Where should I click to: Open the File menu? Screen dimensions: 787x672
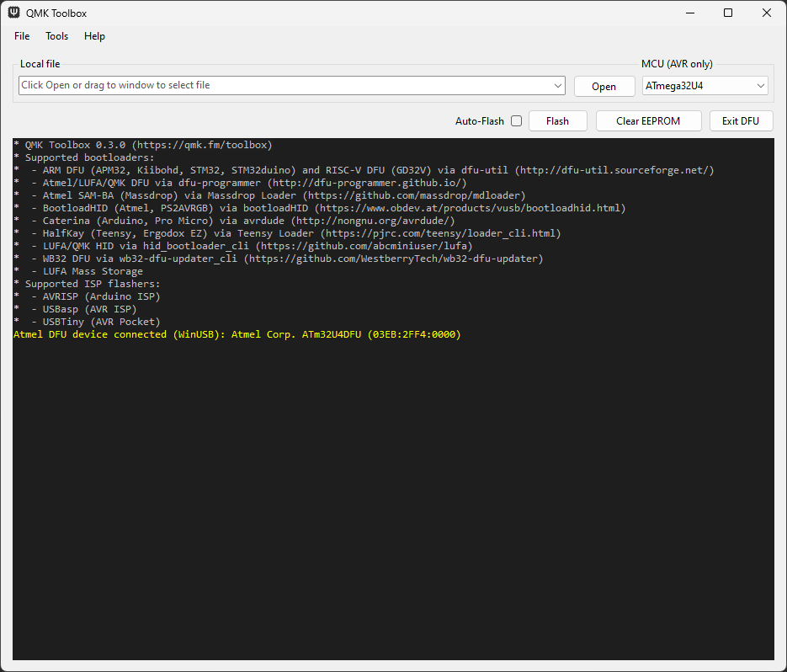coord(22,36)
